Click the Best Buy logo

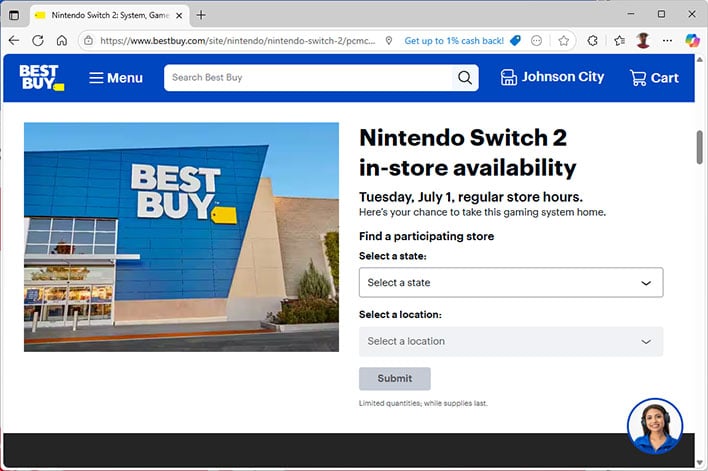click(x=42, y=77)
